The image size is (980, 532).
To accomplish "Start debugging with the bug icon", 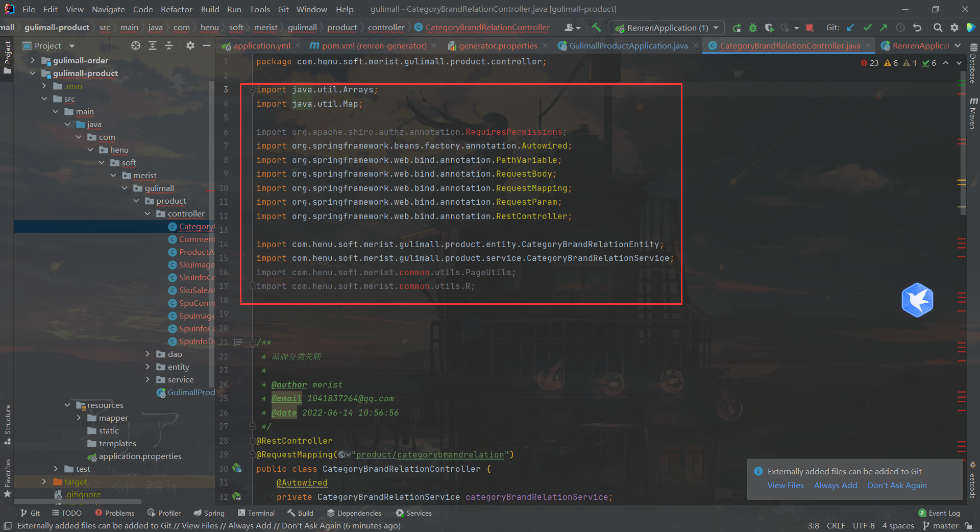I will 753,28.
